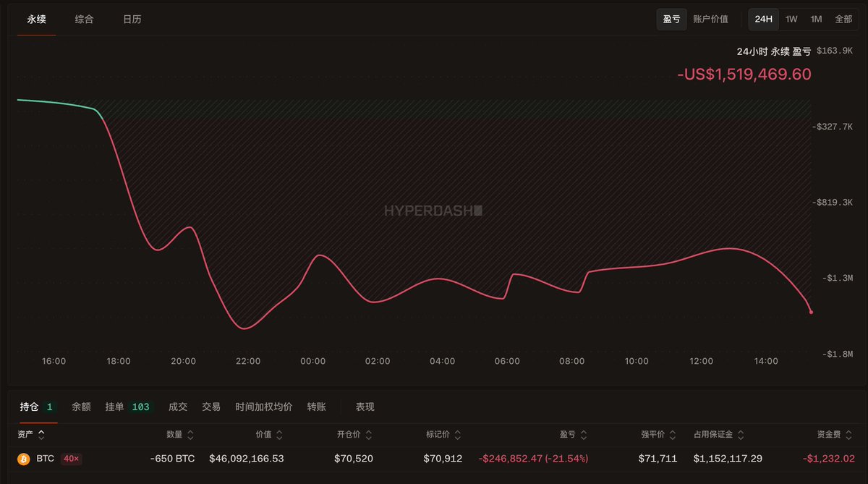
Task: Click the -US$1,519,469.60 PnL total
Action: coord(744,75)
